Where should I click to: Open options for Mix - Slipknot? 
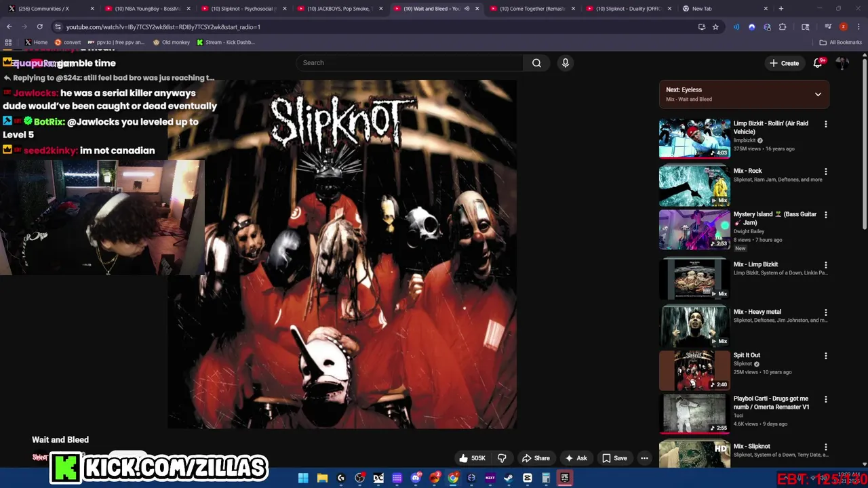coord(825,447)
